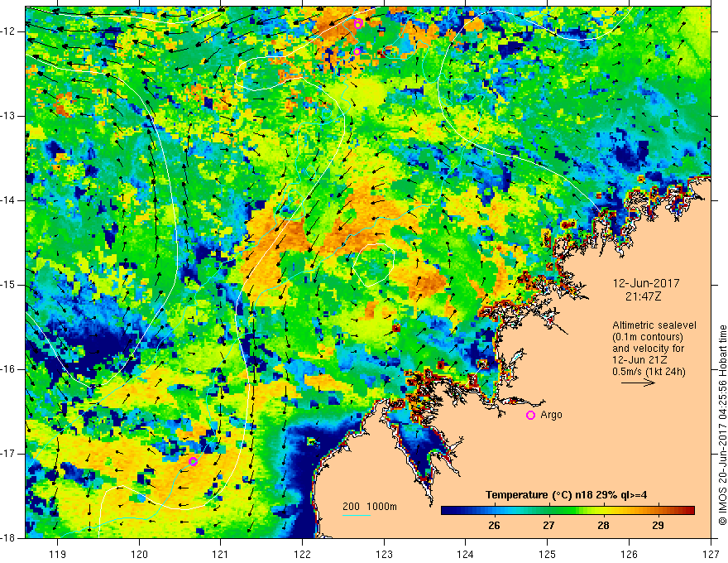Image resolution: width=728 pixels, height=563 pixels.
Task: Click latitude axis label -16
Action: (8, 369)
